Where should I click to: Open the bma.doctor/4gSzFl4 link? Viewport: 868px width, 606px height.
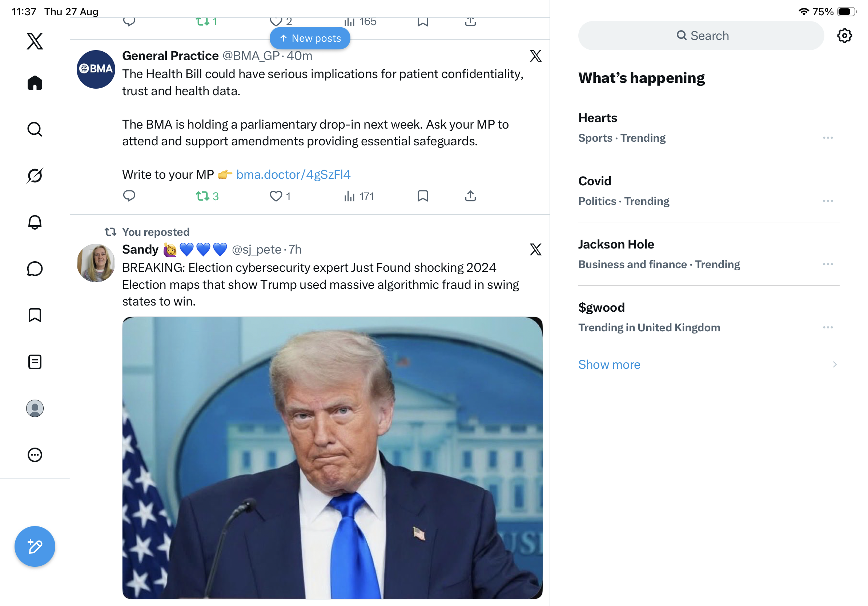click(293, 174)
